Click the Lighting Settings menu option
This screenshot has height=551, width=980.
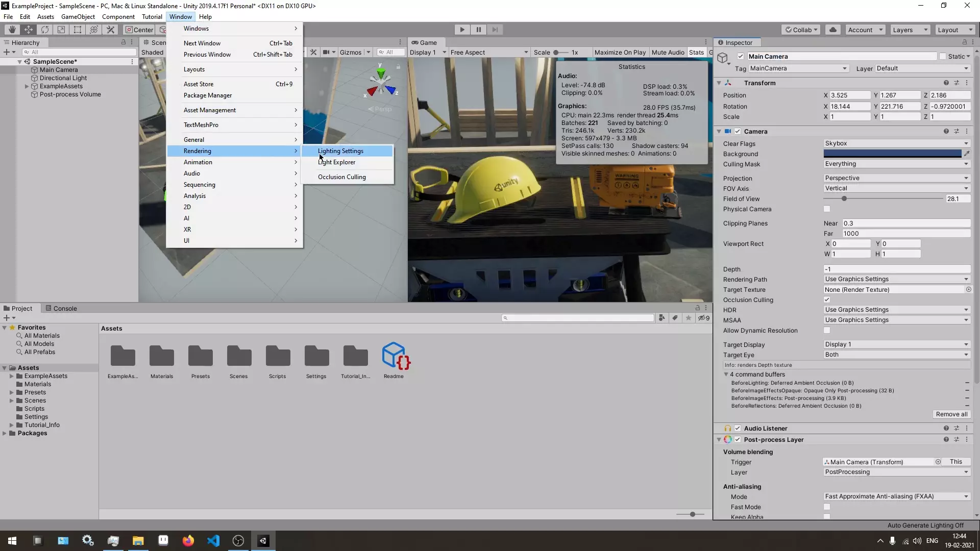click(340, 151)
